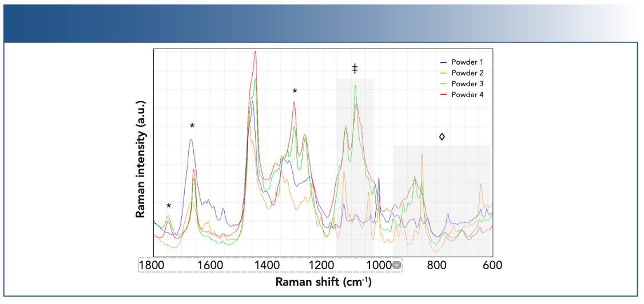
Task: Click the orange Powder 2 legend line swatch
Action: point(443,74)
